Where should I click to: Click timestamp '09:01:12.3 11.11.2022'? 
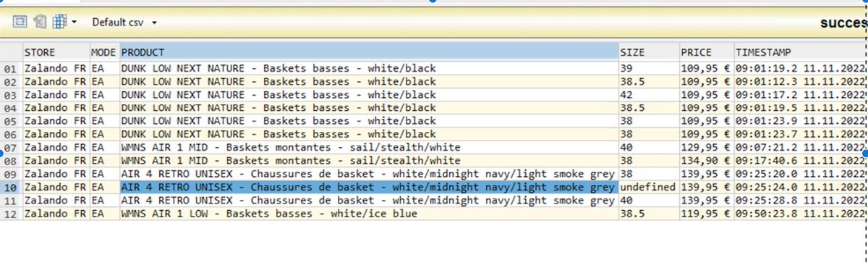(801, 81)
